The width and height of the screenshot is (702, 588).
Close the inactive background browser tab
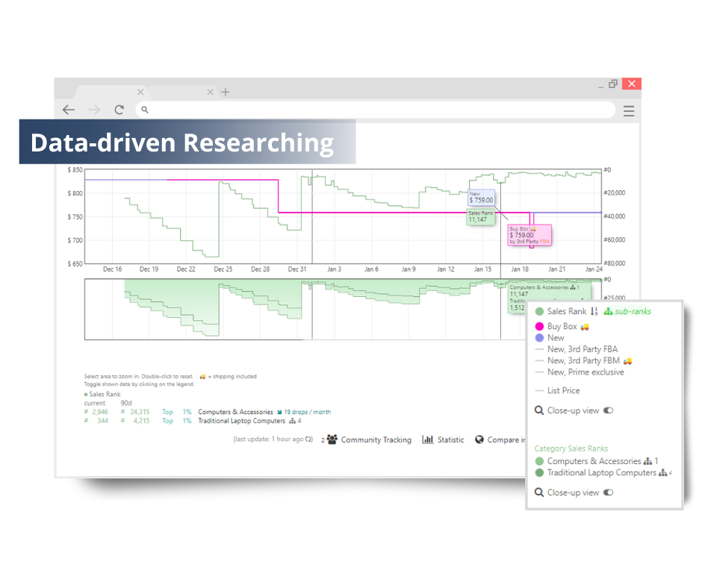tap(210, 92)
